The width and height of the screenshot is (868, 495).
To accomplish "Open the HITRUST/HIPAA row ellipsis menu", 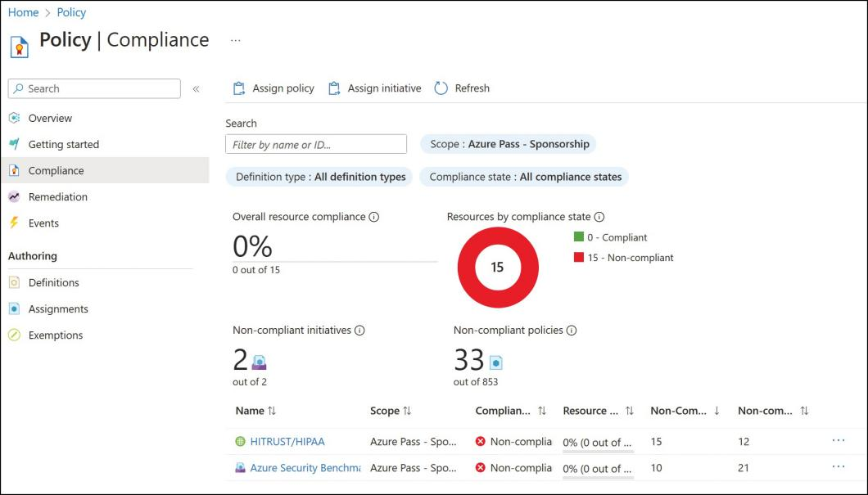I will (x=839, y=441).
